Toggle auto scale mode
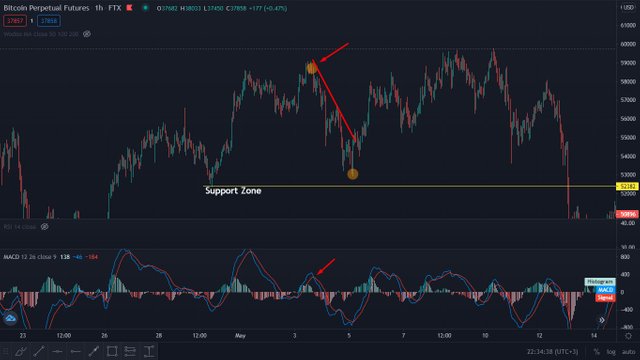The image size is (640, 360). 629,351
